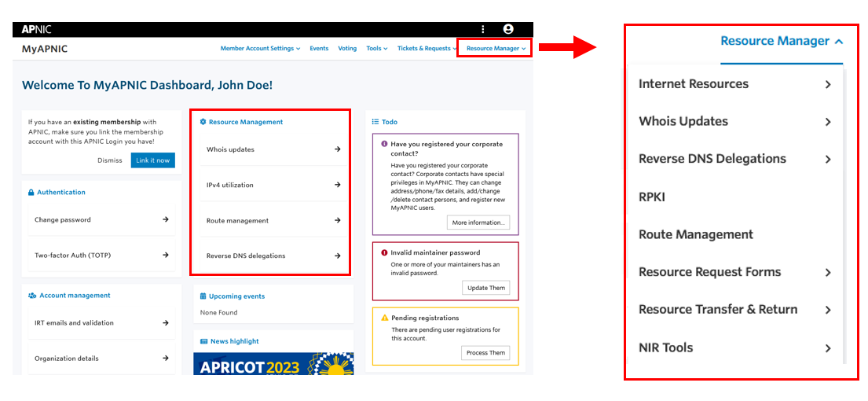This screenshot has height=401, width=868.
Task: Choose Route Management in the expanded menu
Action: (x=696, y=234)
